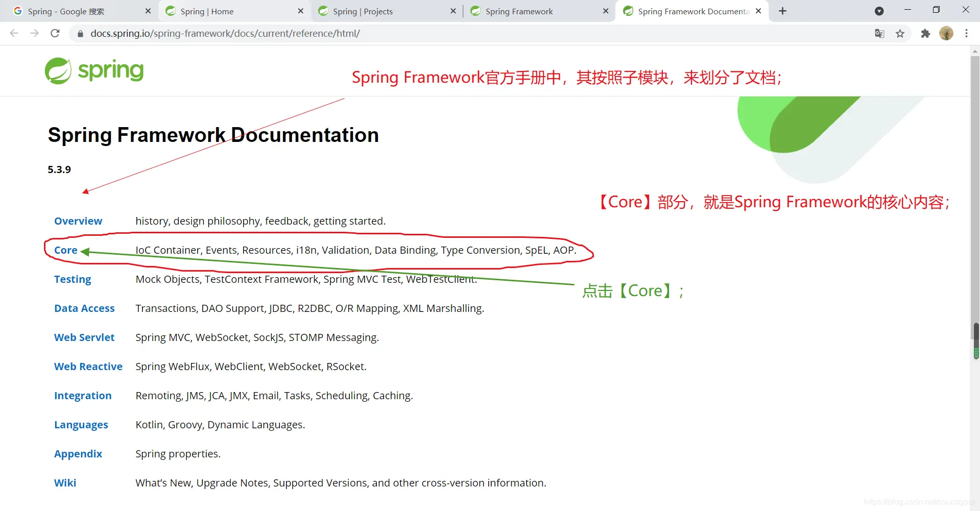This screenshot has width=980, height=511.
Task: Click the 'What's New, Upgrade Notes' description
Action: point(341,483)
